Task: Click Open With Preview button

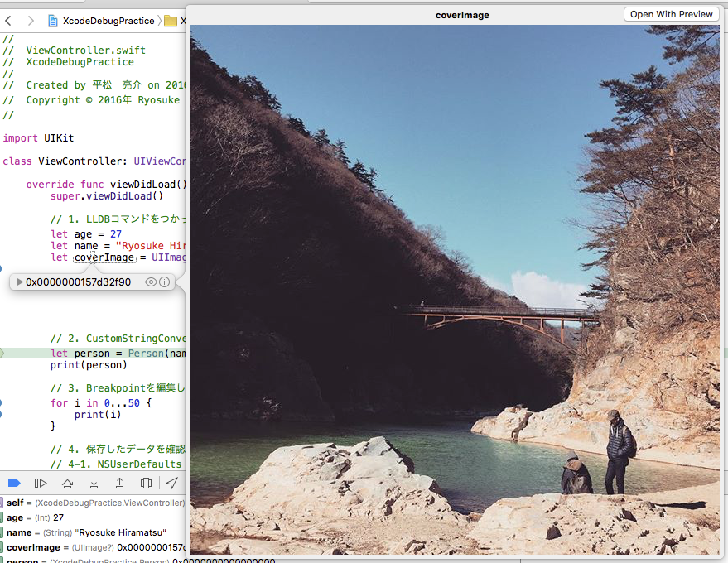Action: pos(671,14)
